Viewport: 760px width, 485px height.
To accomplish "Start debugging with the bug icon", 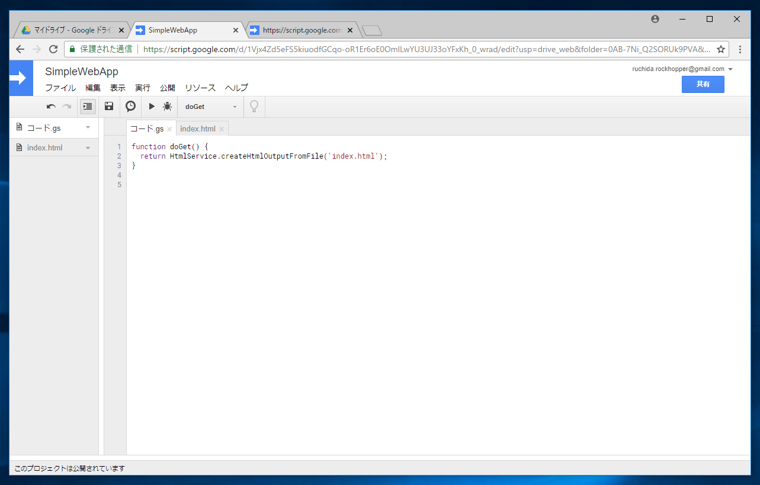I will [x=167, y=106].
